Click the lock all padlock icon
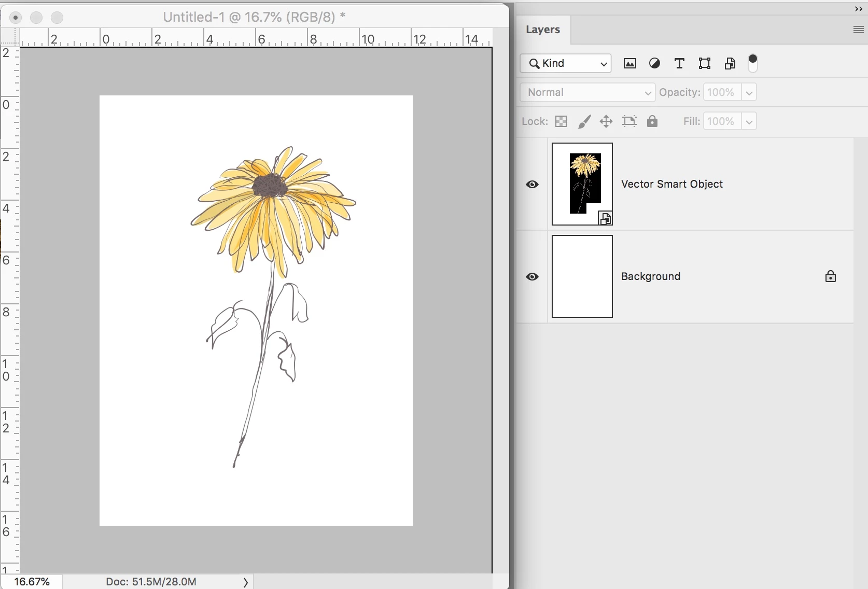Viewport: 868px width, 589px height. pyautogui.click(x=652, y=121)
